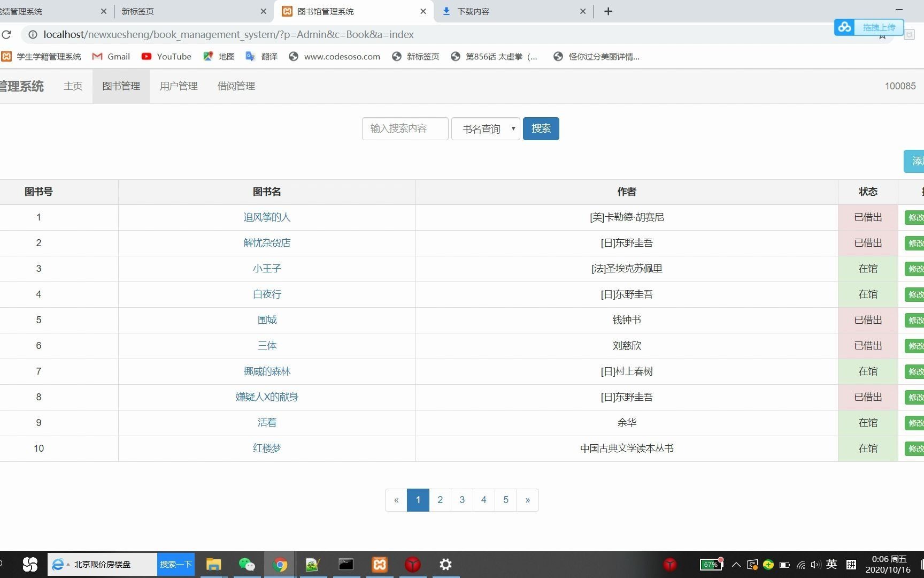Click the 搜索 search button
Image resolution: width=924 pixels, height=578 pixels.
coord(541,128)
